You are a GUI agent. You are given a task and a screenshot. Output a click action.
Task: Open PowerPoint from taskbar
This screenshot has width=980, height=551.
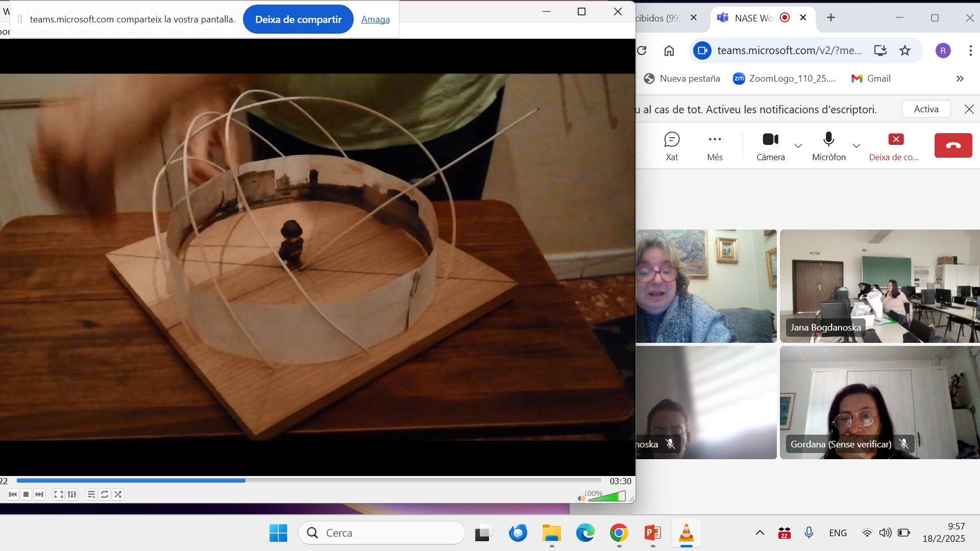[x=652, y=533]
